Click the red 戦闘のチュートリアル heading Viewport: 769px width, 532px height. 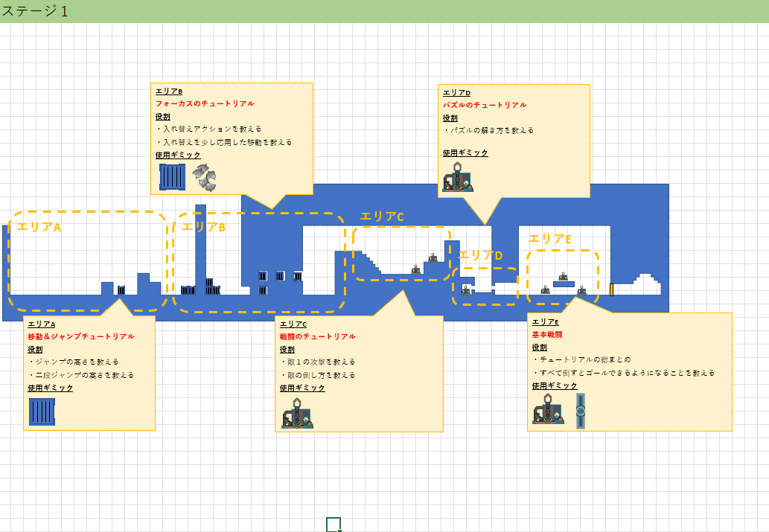pyautogui.click(x=318, y=336)
